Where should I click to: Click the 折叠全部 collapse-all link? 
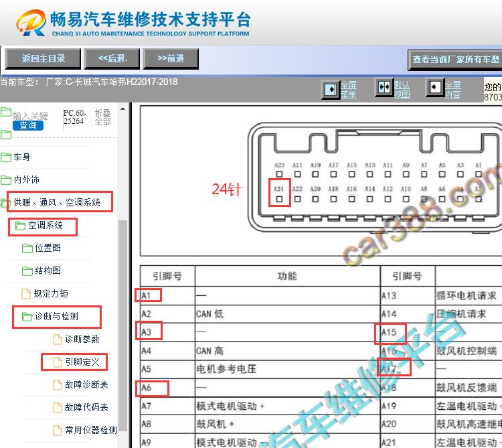tap(103, 117)
